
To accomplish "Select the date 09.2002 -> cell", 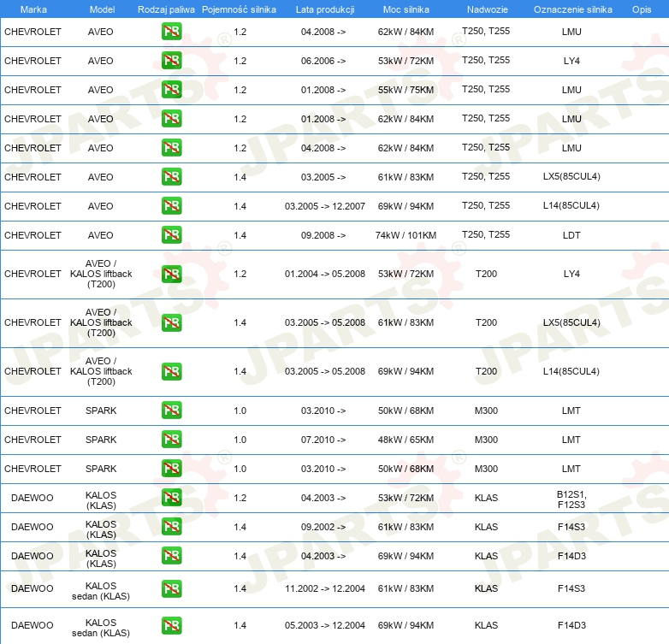I will click(323, 527).
